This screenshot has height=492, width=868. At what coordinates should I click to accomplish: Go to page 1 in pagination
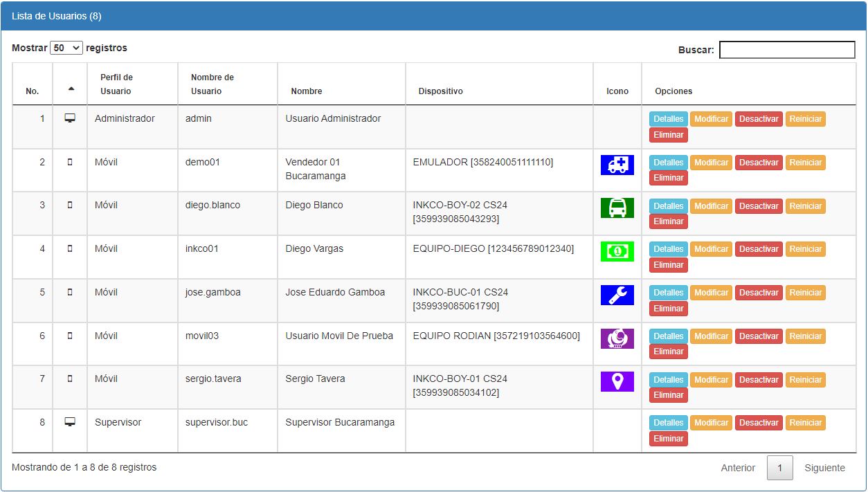[x=779, y=468]
